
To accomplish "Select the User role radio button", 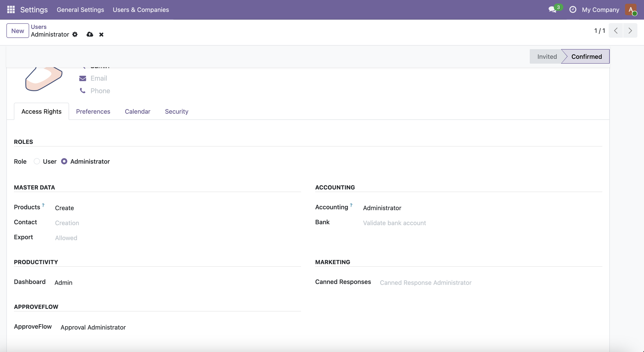I will pos(37,161).
